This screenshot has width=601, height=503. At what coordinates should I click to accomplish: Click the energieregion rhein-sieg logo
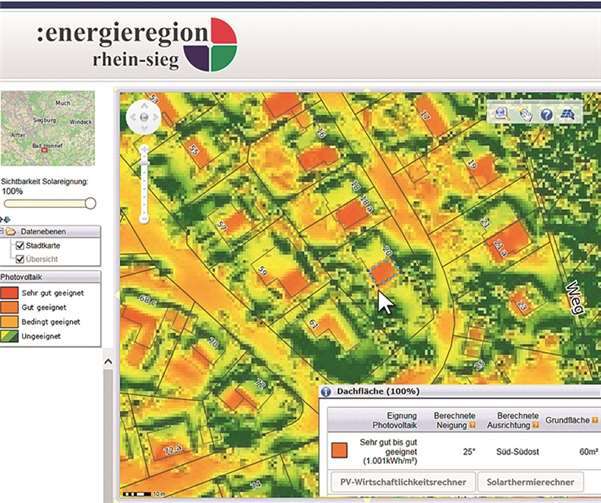click(137, 44)
